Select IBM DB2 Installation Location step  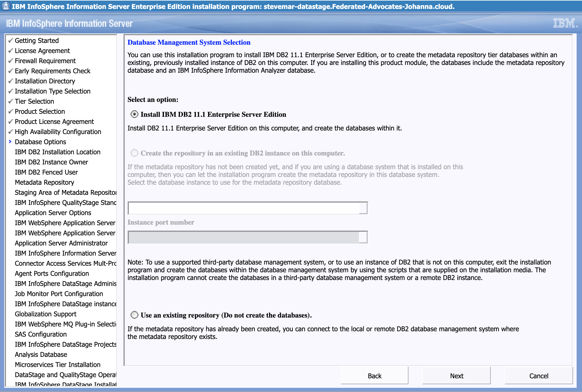(58, 152)
